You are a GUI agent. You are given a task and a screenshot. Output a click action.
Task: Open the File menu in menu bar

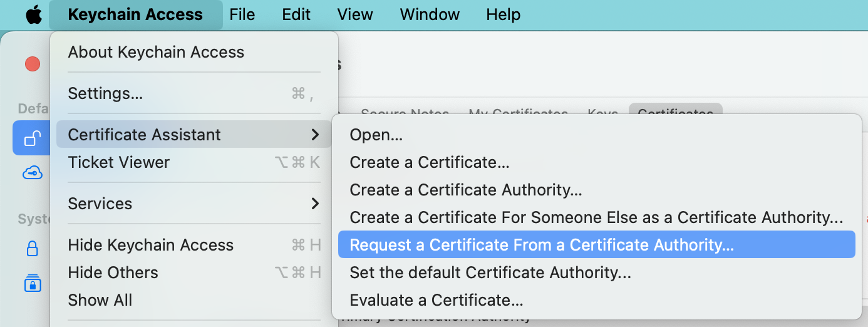(242, 14)
